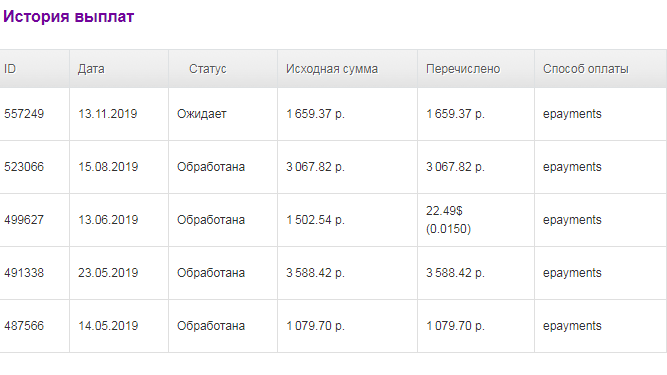Viewport: 667px width, 375px height.
Task: Click payout ID 499627
Action: [24, 220]
